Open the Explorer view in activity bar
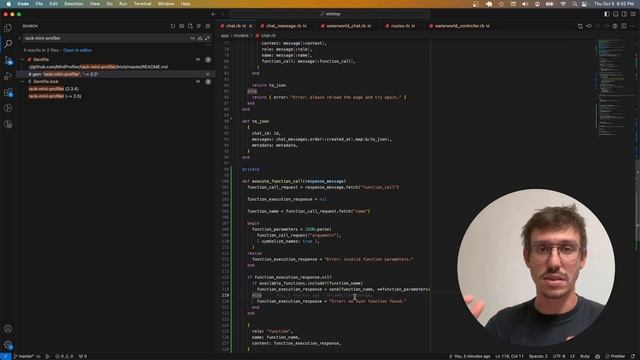 (x=8, y=28)
